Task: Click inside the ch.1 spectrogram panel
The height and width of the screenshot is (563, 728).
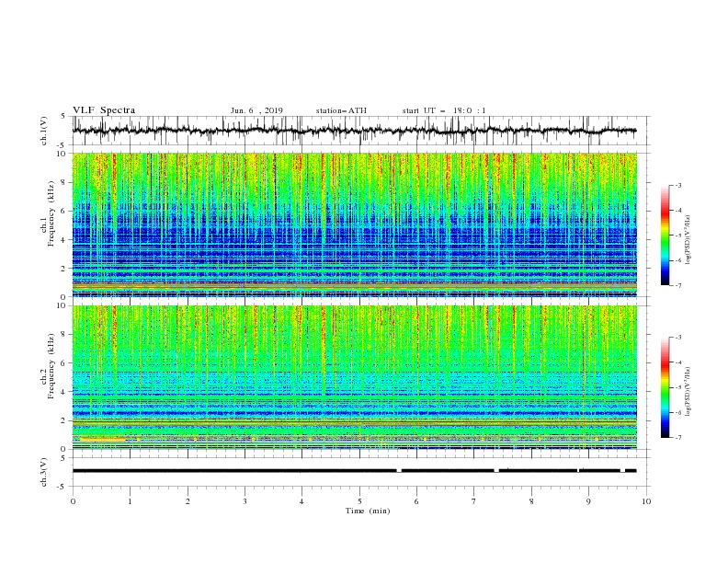Action: [x=355, y=224]
